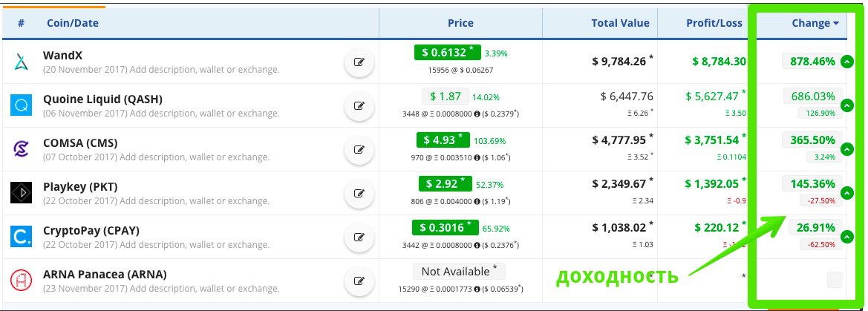Click the 878.46% change value
868x311 pixels.
click(x=812, y=61)
